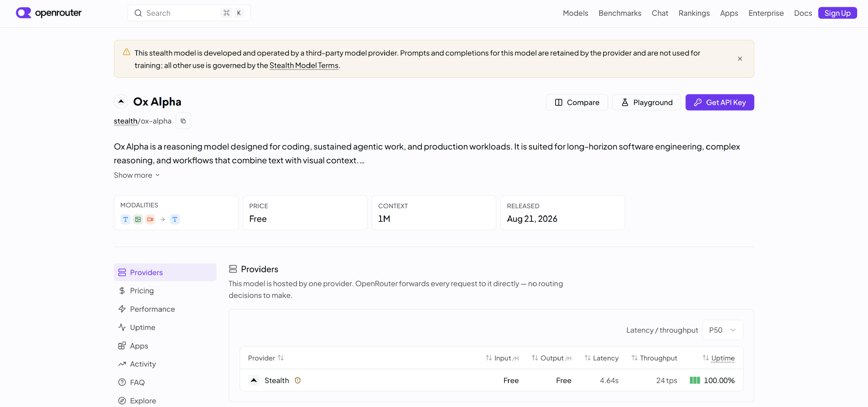
Task: Click the 4.64s latency value
Action: (609, 381)
